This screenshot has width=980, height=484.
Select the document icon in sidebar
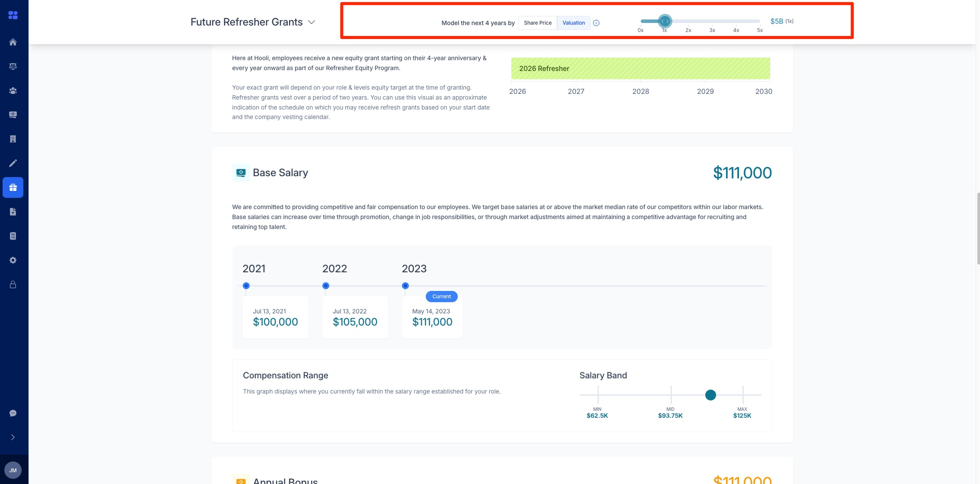(x=13, y=211)
